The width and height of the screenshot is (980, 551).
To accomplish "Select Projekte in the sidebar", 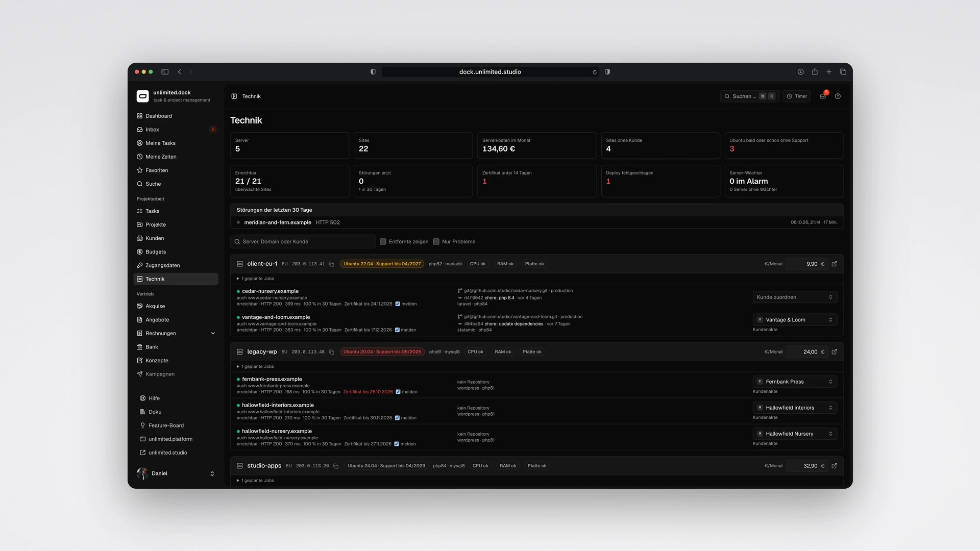I will coord(176,224).
